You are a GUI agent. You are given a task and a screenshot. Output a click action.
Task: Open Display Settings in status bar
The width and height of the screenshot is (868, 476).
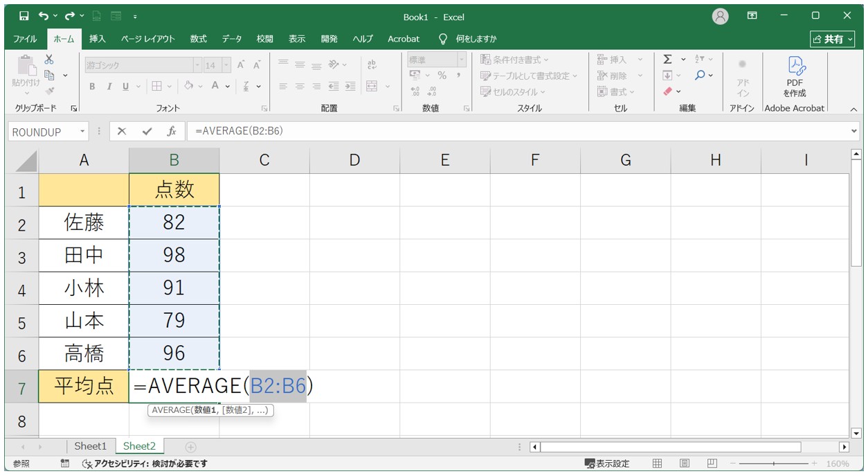click(x=607, y=464)
